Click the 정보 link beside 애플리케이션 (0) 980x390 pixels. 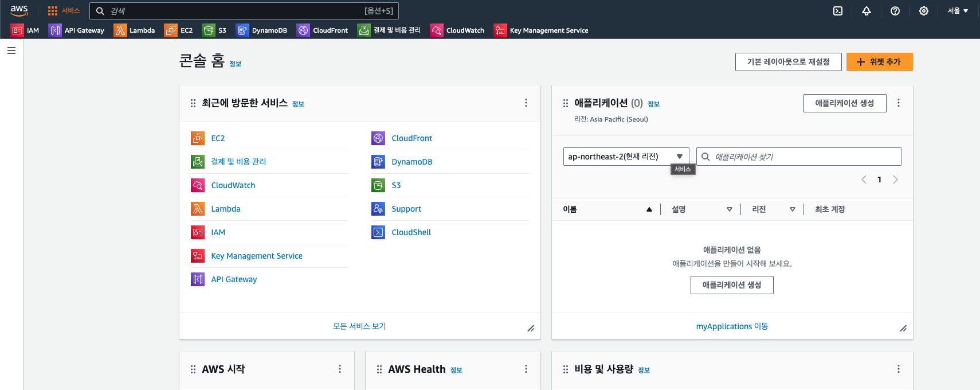654,104
